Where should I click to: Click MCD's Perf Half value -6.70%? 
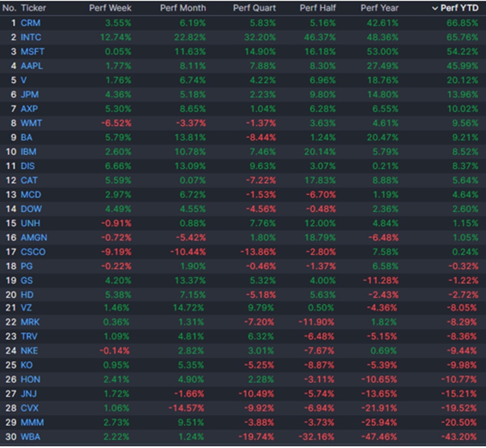click(x=321, y=195)
